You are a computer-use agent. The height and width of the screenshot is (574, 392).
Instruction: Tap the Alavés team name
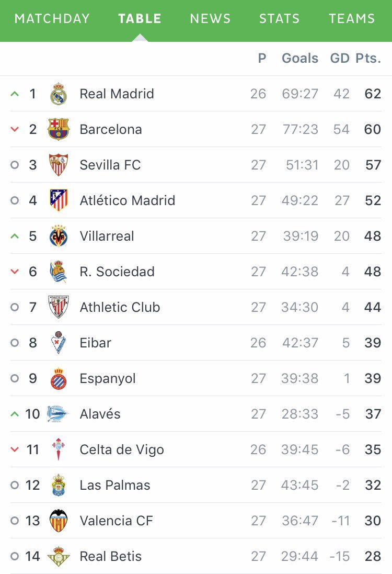[100, 414]
